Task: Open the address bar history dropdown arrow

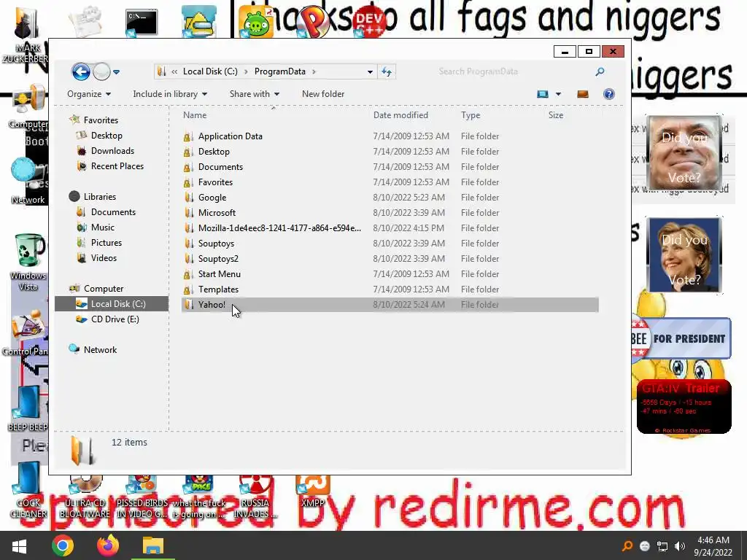Action: 370,72
